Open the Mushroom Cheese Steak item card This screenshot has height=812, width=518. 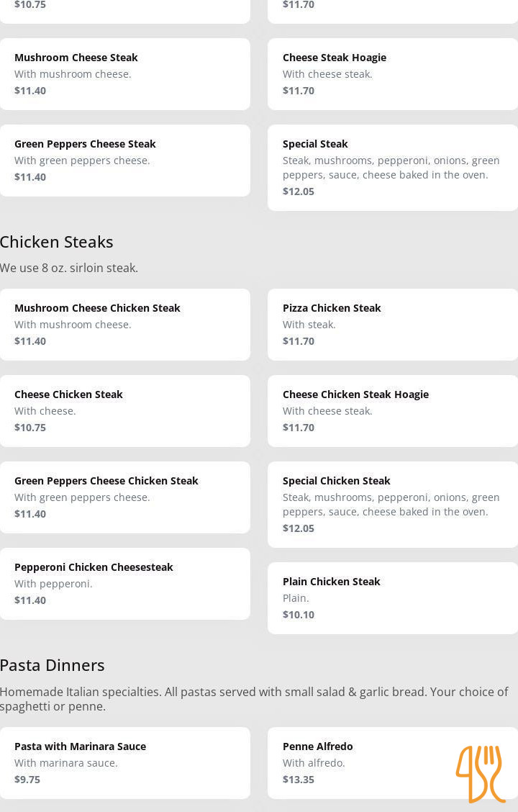[124, 74]
